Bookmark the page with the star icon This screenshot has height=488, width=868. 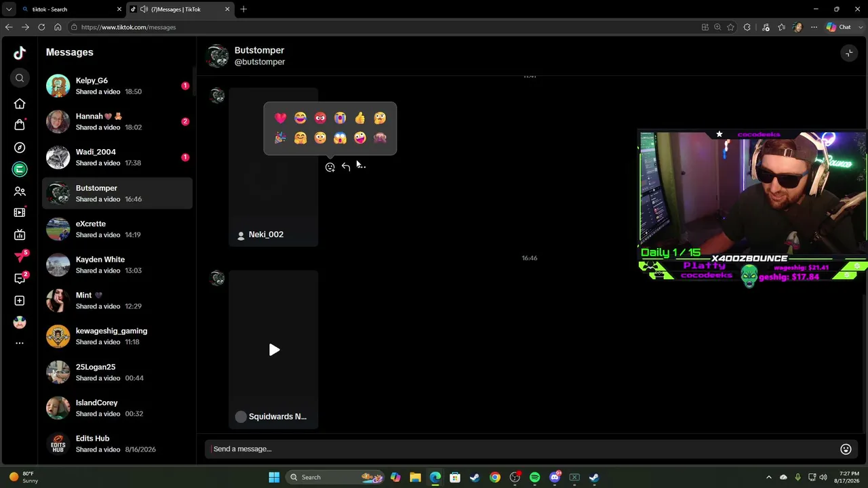730,27
